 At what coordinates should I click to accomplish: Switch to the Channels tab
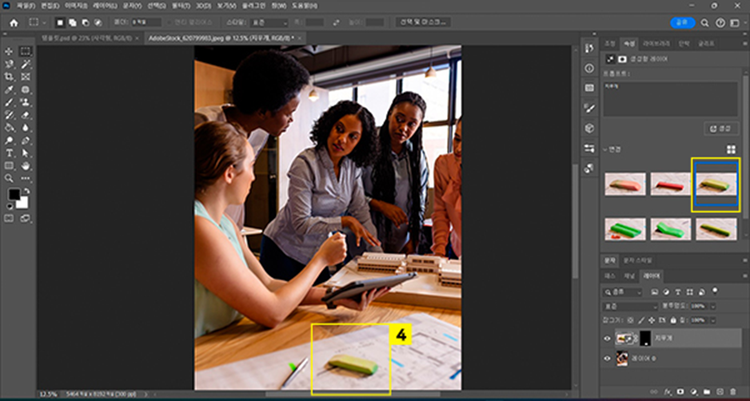point(629,276)
